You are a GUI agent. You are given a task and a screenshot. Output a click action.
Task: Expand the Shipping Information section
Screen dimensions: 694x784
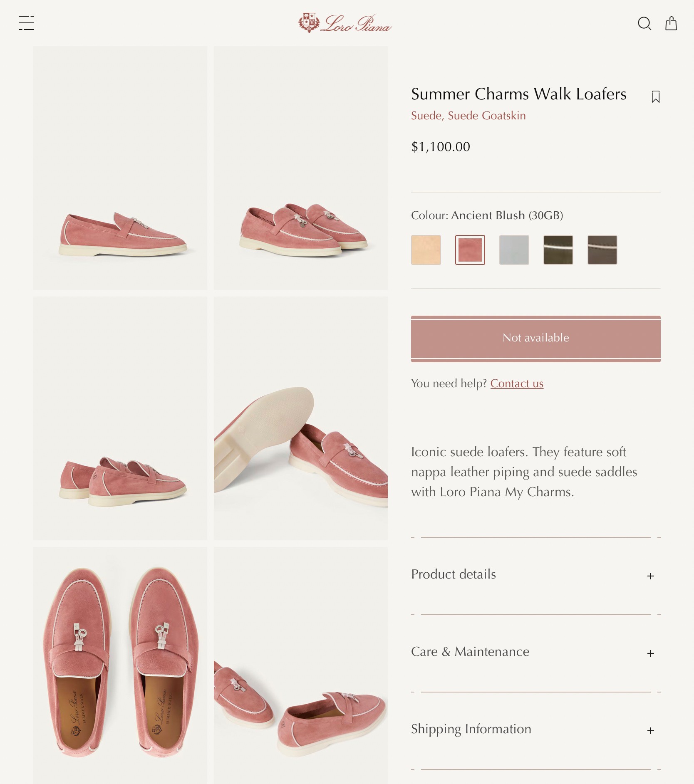tap(536, 730)
